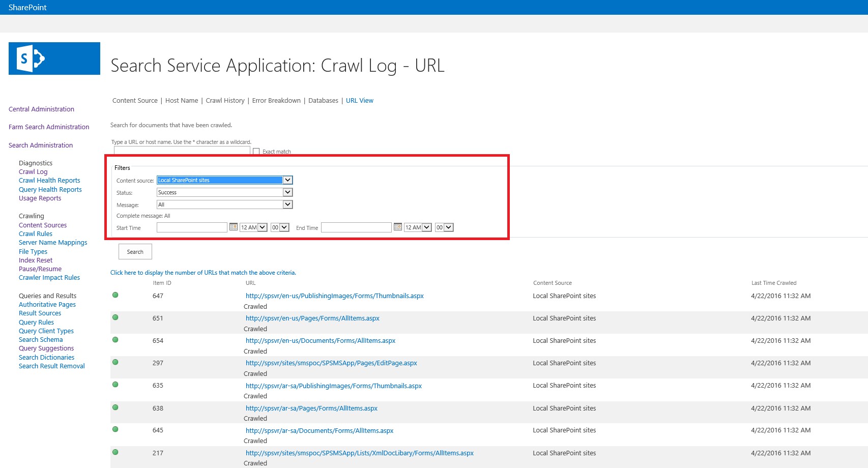The height and width of the screenshot is (468, 868).
Task: Open Authoritative Pages link
Action: 47,305
